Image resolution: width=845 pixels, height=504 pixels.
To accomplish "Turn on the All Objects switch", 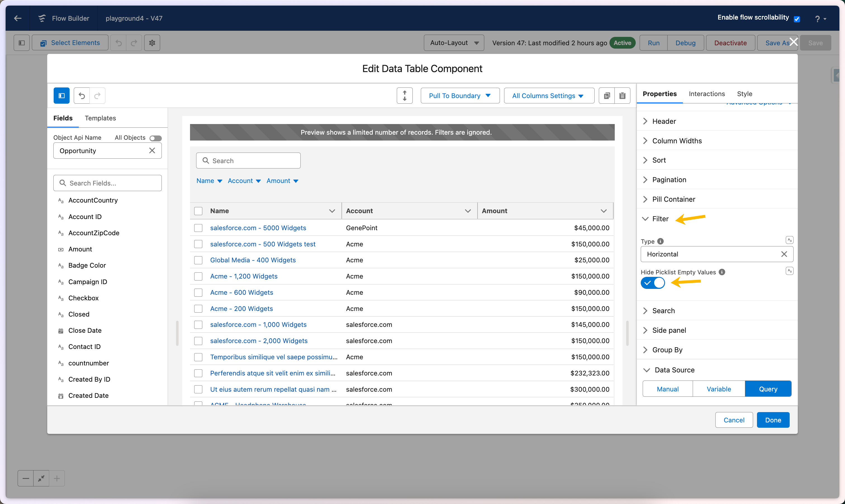I will [x=156, y=138].
